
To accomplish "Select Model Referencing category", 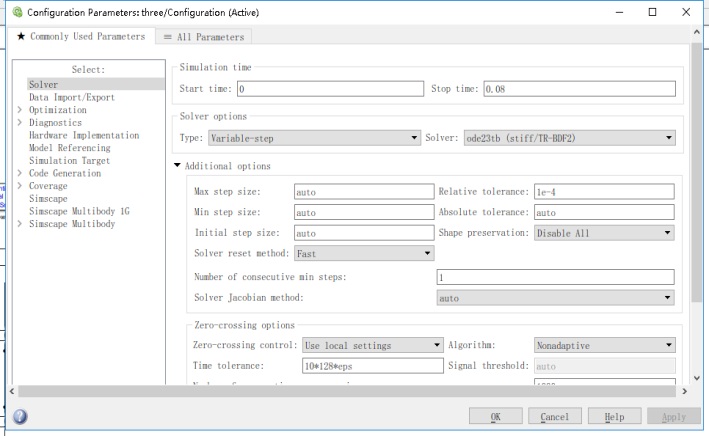I will (70, 148).
